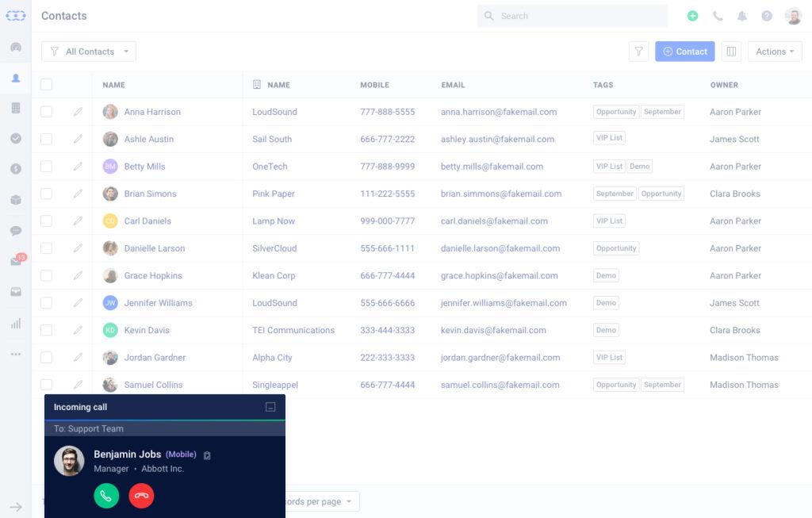Expand the All Contacts view dropdown
The height and width of the screenshot is (518, 812).
(x=89, y=52)
